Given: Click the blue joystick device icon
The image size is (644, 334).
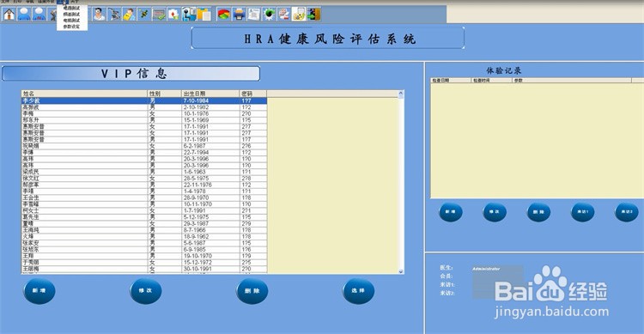Looking at the screenshot, I should point(189,15).
